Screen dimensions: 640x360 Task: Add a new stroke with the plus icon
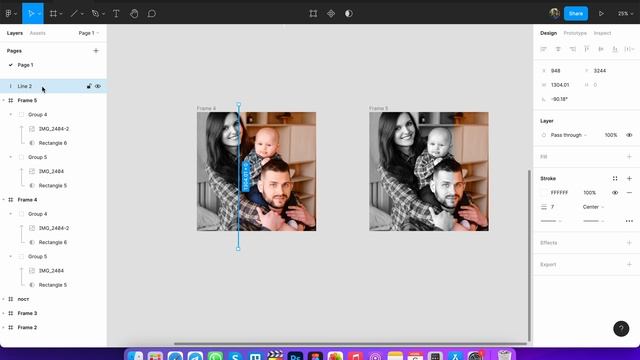click(x=629, y=178)
